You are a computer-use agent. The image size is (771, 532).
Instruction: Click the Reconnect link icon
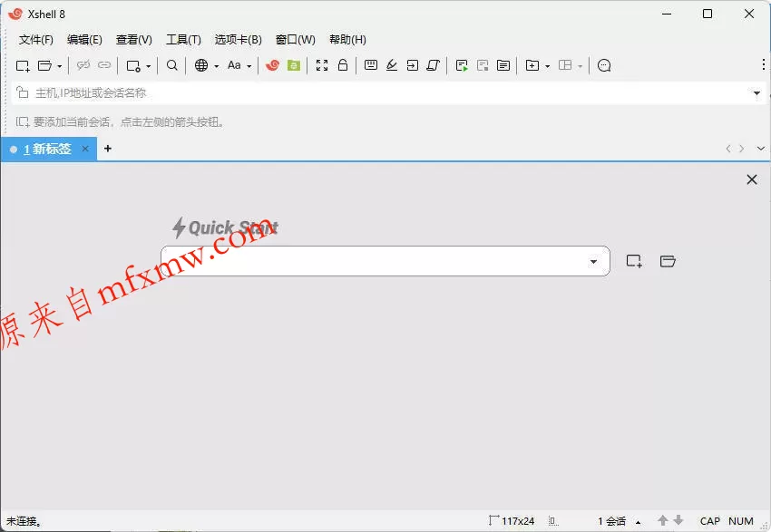pos(104,65)
